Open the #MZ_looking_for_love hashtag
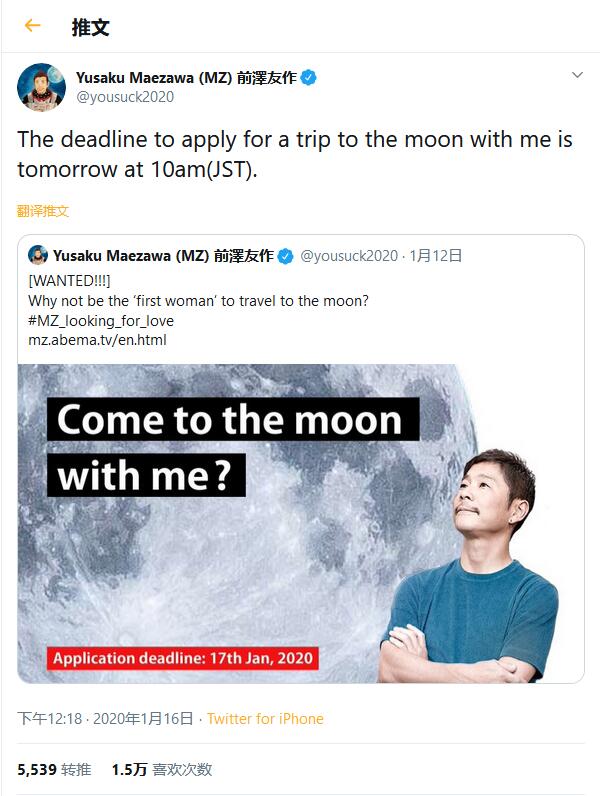The height and width of the screenshot is (796, 600). pos(101,321)
